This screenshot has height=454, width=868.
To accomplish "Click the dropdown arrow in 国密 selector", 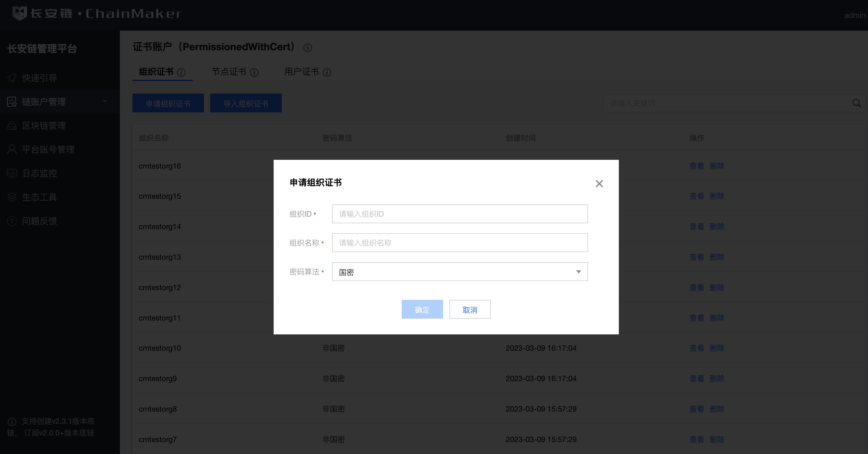I will tap(578, 272).
